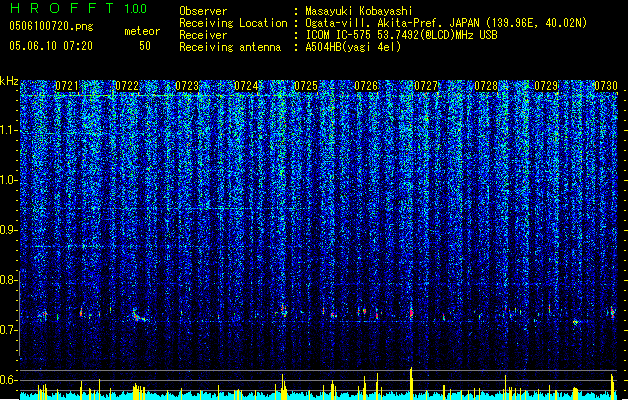Click the meteor count value 50
Image resolution: width=629 pixels, height=400 pixels.
(x=145, y=46)
